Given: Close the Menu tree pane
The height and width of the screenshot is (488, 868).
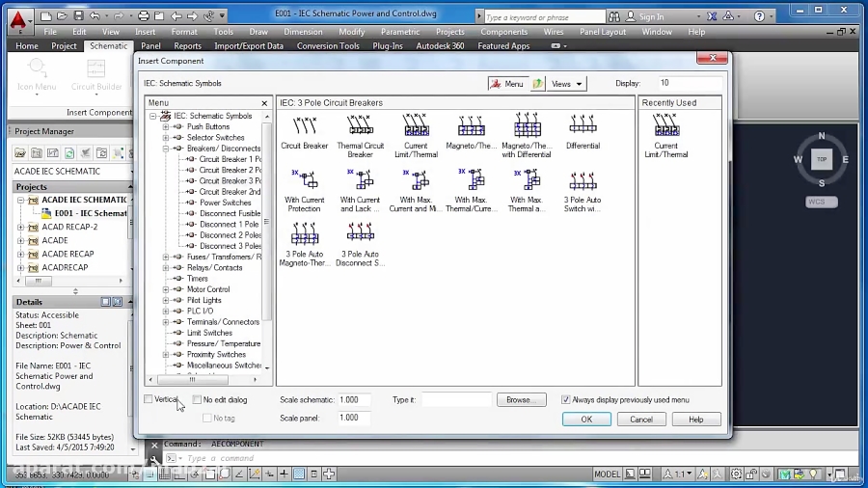Looking at the screenshot, I should coord(264,103).
